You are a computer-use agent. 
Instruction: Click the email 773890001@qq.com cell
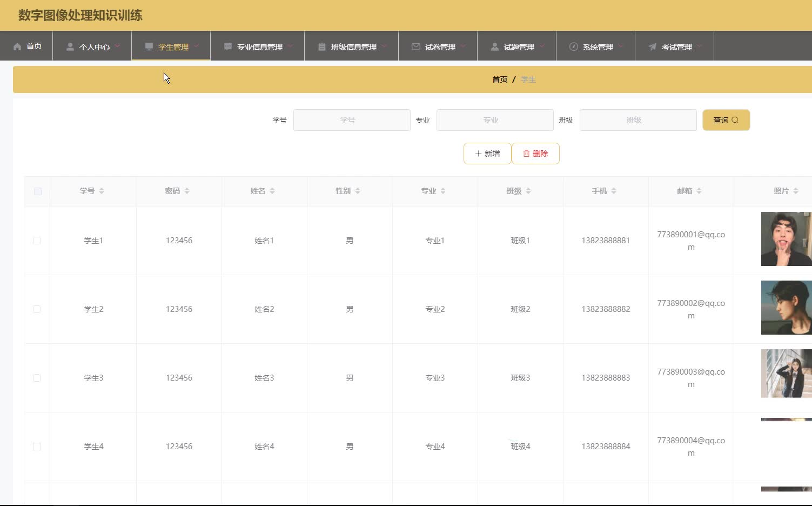[691, 241]
